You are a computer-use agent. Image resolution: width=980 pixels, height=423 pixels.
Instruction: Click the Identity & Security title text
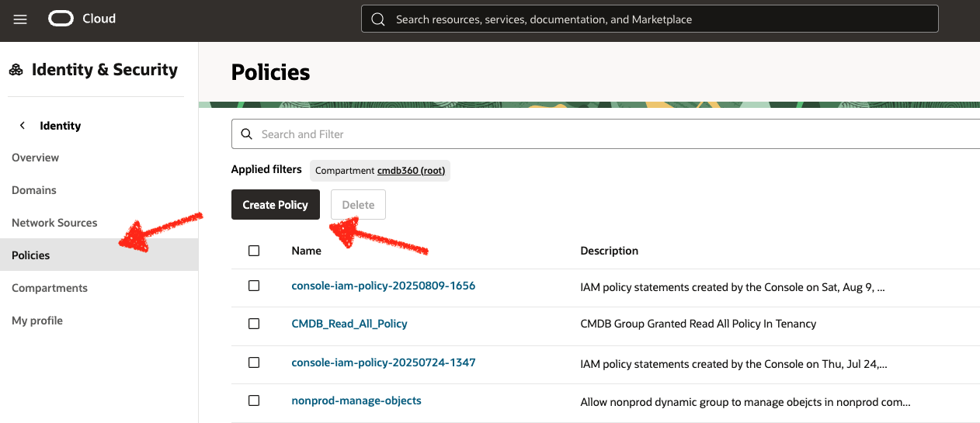click(x=105, y=70)
